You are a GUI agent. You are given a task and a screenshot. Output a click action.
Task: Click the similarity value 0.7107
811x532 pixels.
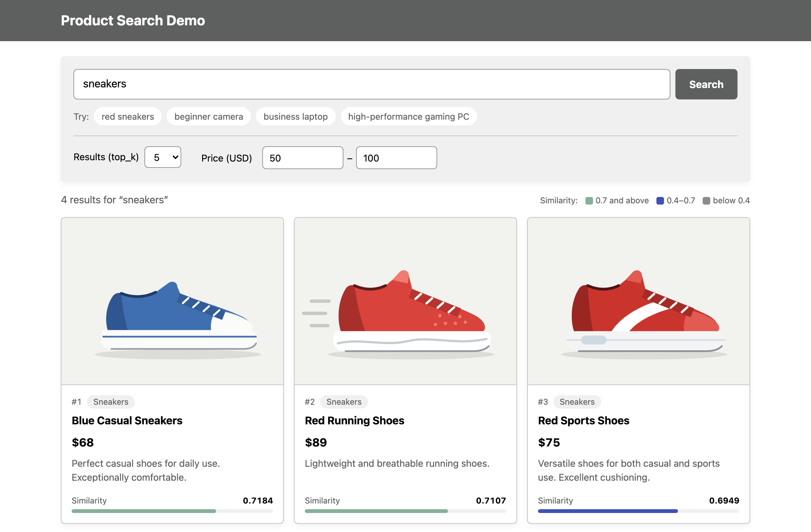491,500
